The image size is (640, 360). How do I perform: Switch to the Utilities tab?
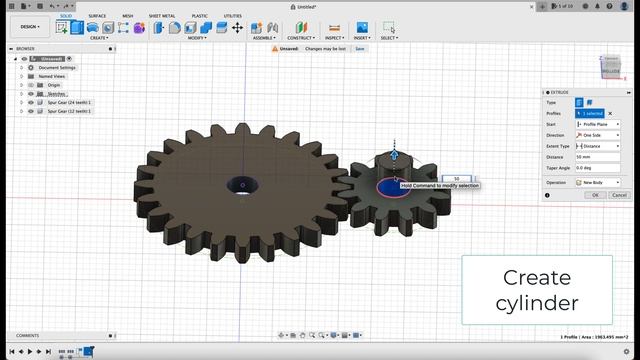[x=233, y=16]
